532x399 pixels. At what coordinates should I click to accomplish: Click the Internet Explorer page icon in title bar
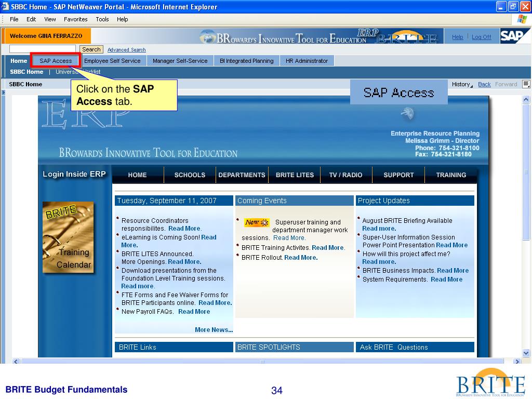pyautogui.click(x=5, y=6)
